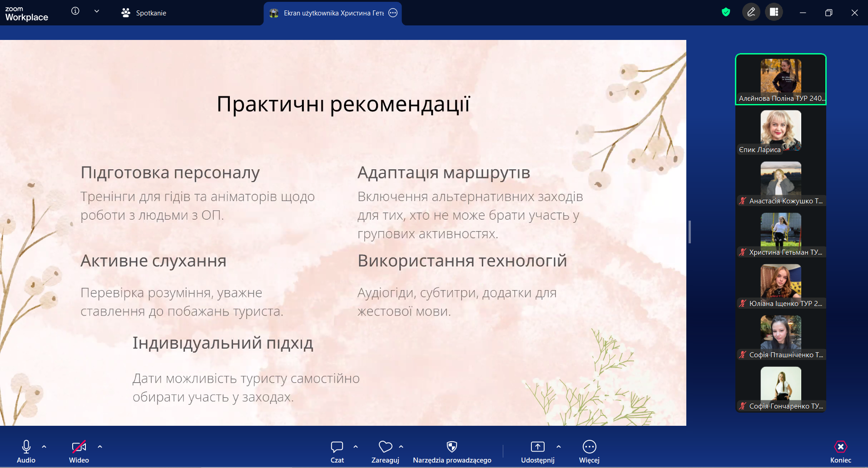Image resolution: width=868 pixels, height=468 pixels.
Task: Expand the Audio options arrow
Action: pyautogui.click(x=44, y=447)
